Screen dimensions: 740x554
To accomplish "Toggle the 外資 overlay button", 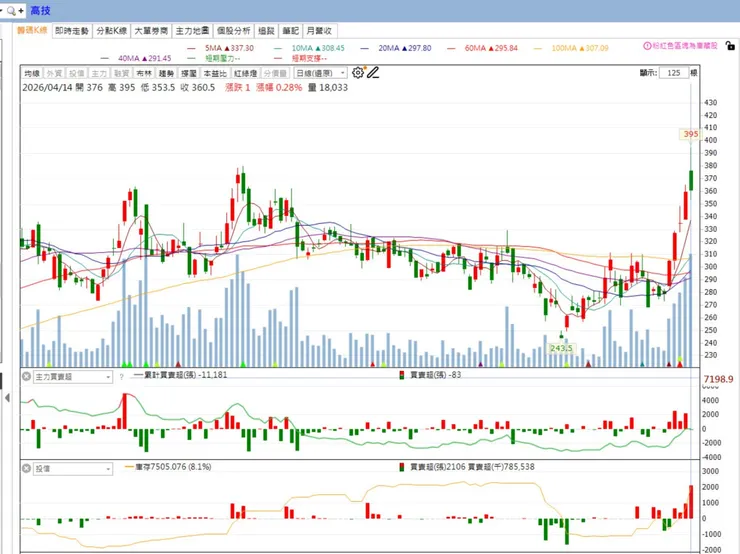I will 54,73.
